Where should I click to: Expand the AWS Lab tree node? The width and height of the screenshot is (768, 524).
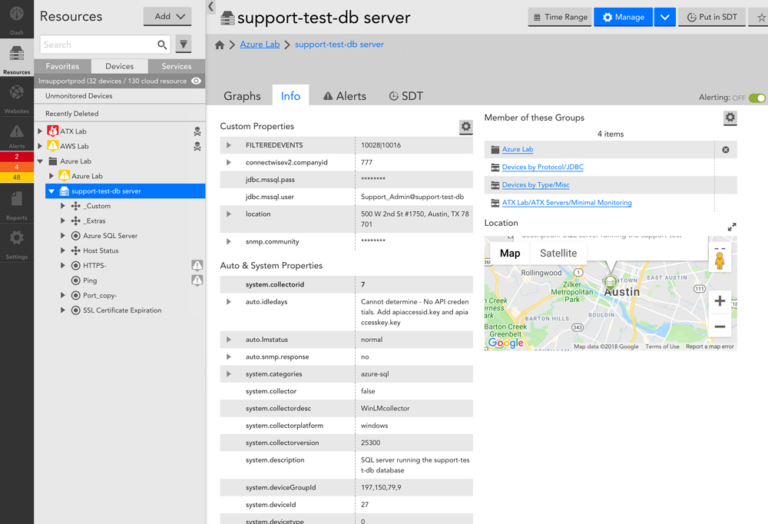[x=40, y=146]
